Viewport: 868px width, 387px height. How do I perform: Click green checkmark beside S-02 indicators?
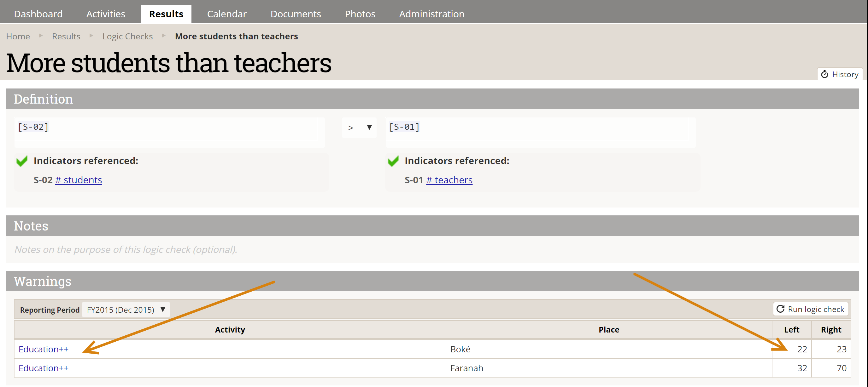(x=22, y=161)
